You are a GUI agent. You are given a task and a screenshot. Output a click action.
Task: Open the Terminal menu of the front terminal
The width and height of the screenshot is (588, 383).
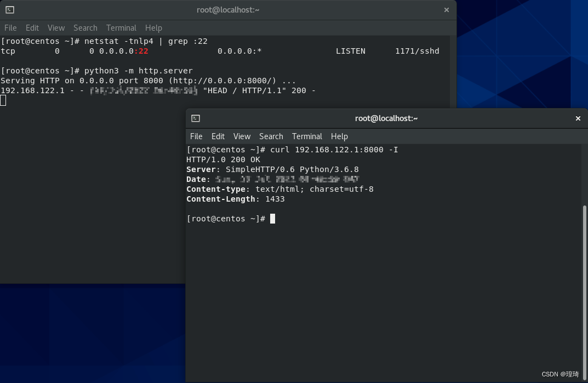point(306,136)
